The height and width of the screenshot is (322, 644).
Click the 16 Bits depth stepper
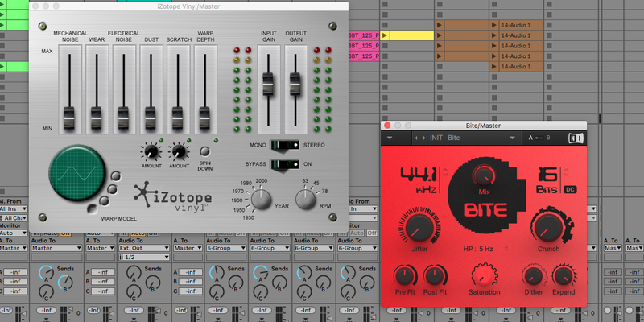pos(567,171)
